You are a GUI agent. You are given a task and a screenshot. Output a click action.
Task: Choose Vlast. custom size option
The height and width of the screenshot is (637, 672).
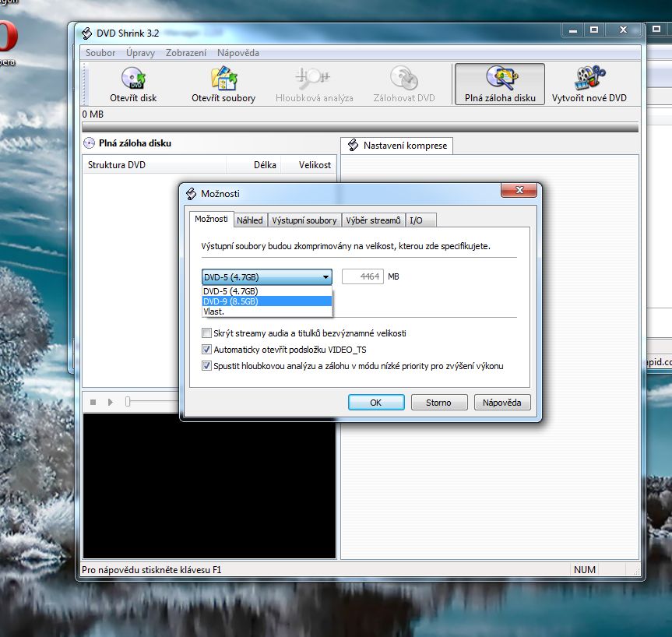pos(266,311)
